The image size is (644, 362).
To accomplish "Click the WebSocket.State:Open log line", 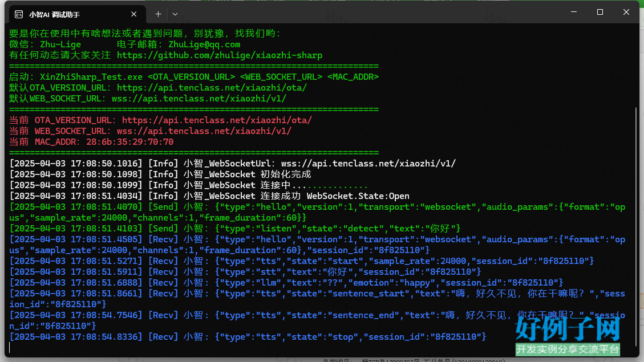I will click(209, 196).
